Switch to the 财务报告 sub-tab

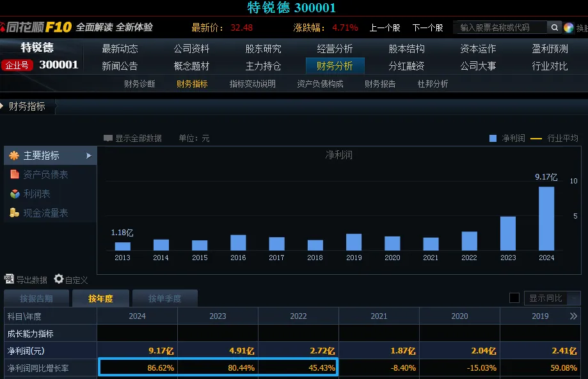point(380,84)
